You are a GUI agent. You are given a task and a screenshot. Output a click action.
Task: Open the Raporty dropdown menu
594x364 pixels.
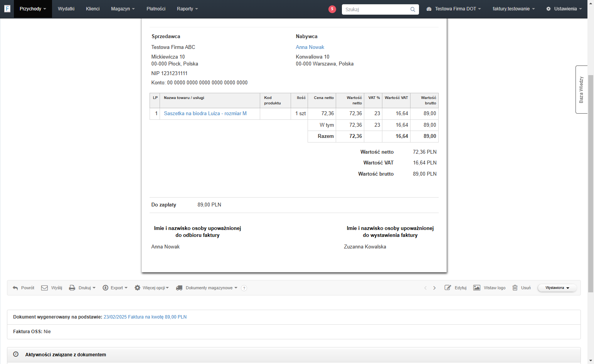[x=187, y=9]
